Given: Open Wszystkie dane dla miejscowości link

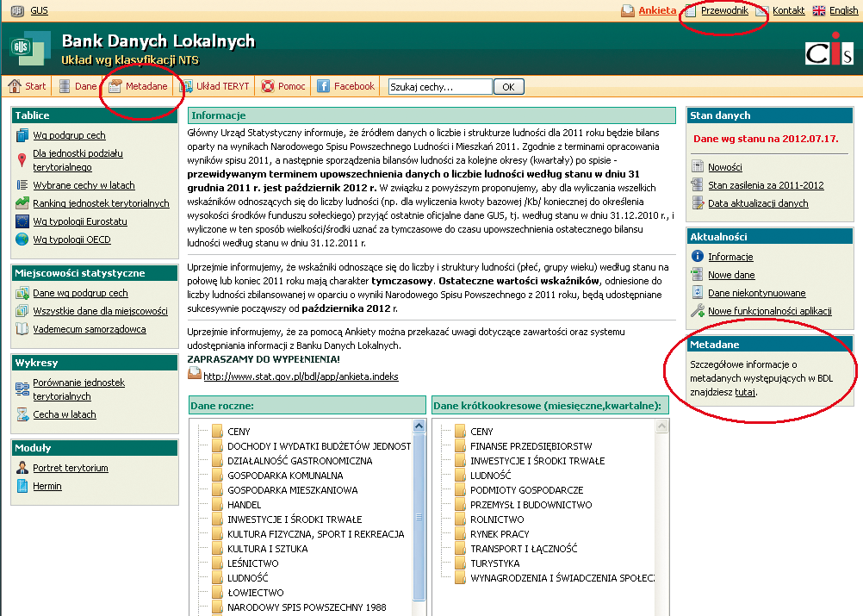Looking at the screenshot, I should click(x=100, y=311).
